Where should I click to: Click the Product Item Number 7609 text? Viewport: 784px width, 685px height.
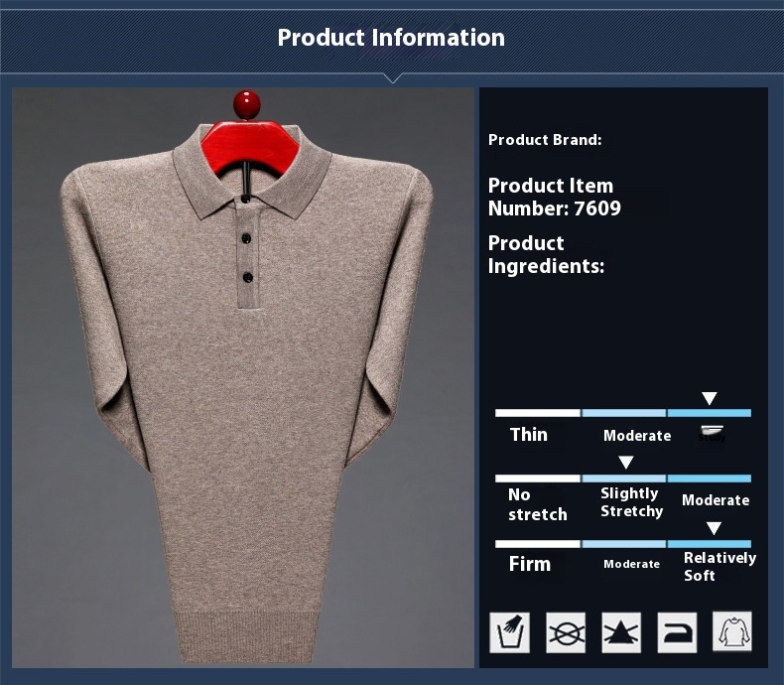pos(553,197)
